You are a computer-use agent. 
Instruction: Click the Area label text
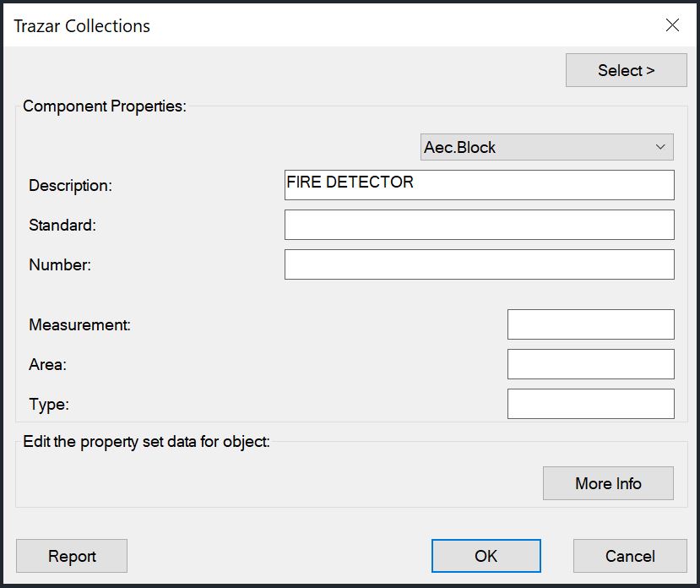click(x=47, y=365)
